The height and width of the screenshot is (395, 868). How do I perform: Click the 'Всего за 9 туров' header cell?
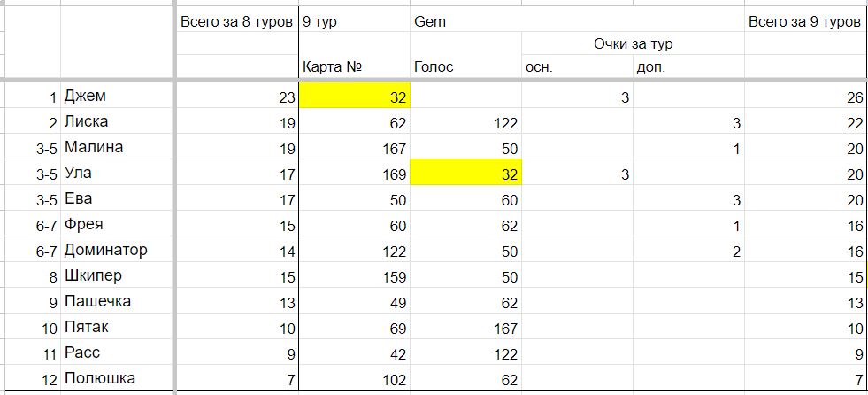pos(806,21)
